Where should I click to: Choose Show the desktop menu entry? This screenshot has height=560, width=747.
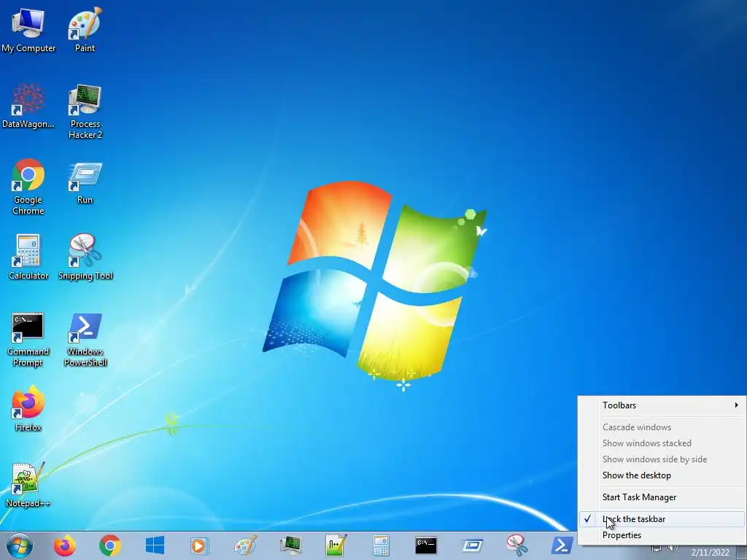coord(662,475)
